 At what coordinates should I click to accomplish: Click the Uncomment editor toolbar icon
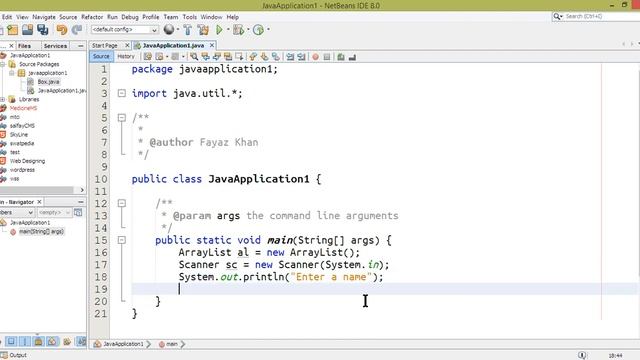(x=352, y=57)
